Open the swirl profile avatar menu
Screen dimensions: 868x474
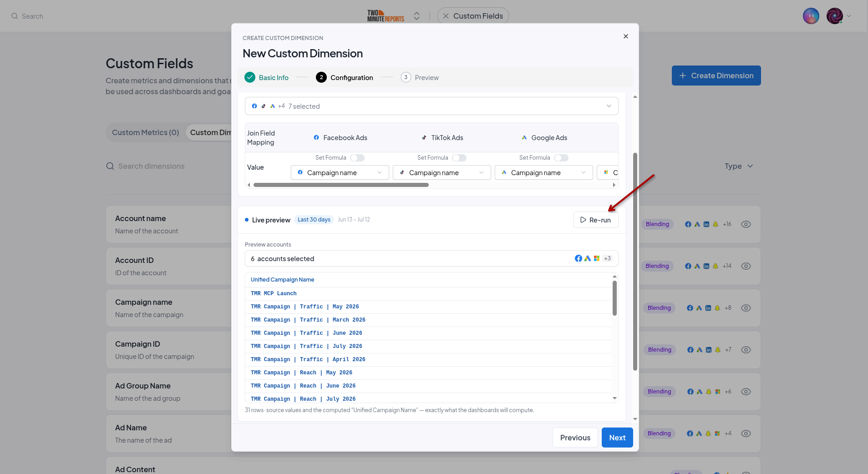[834, 16]
